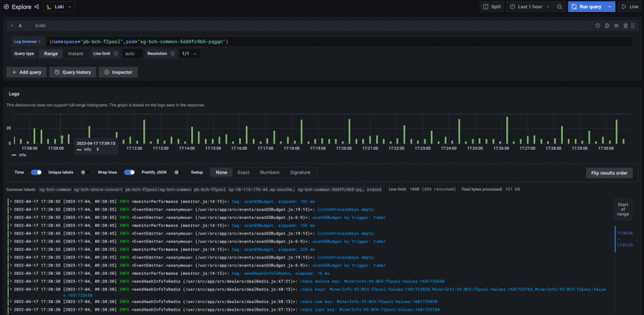Click the zoom out time range icon

click(559, 6)
